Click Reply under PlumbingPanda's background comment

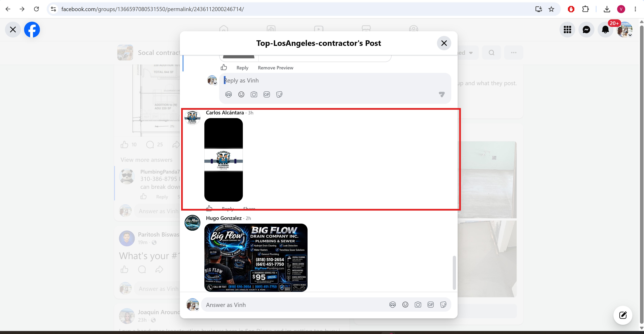[x=162, y=197]
